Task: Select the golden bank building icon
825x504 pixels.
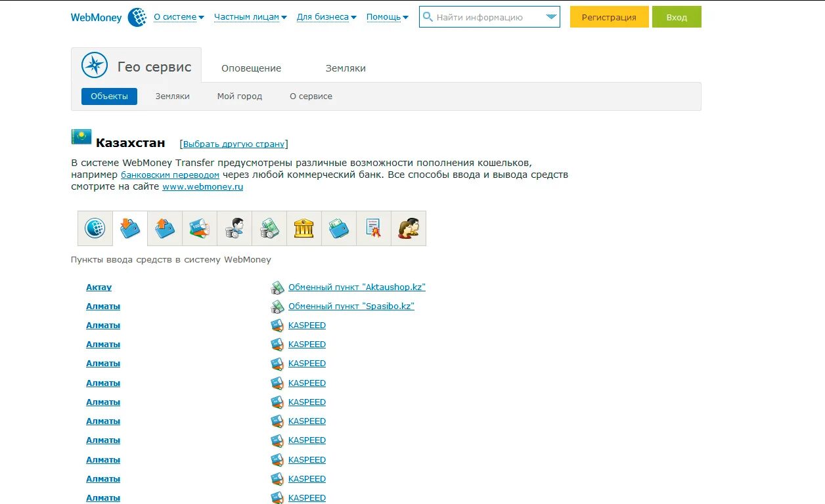Action: (x=304, y=228)
